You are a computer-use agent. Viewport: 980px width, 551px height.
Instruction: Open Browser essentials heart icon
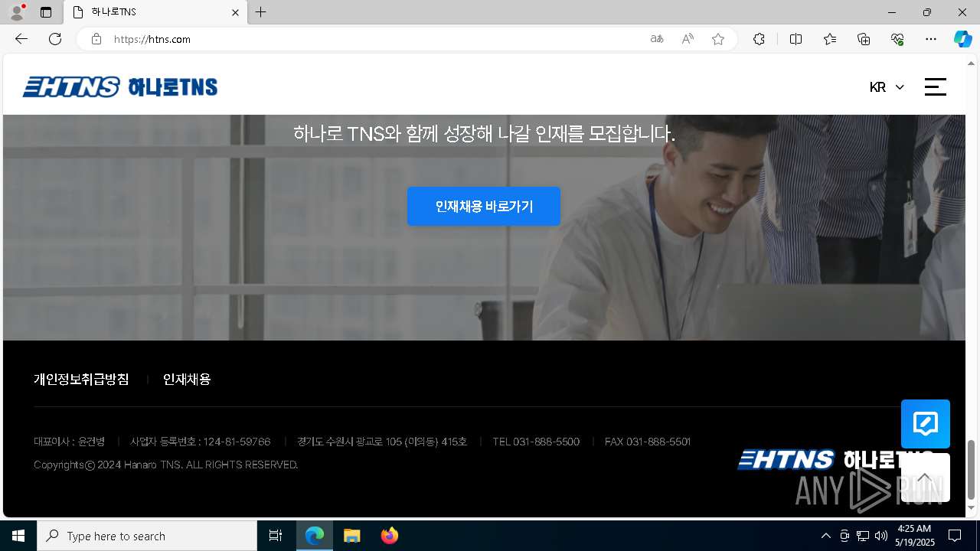(897, 39)
